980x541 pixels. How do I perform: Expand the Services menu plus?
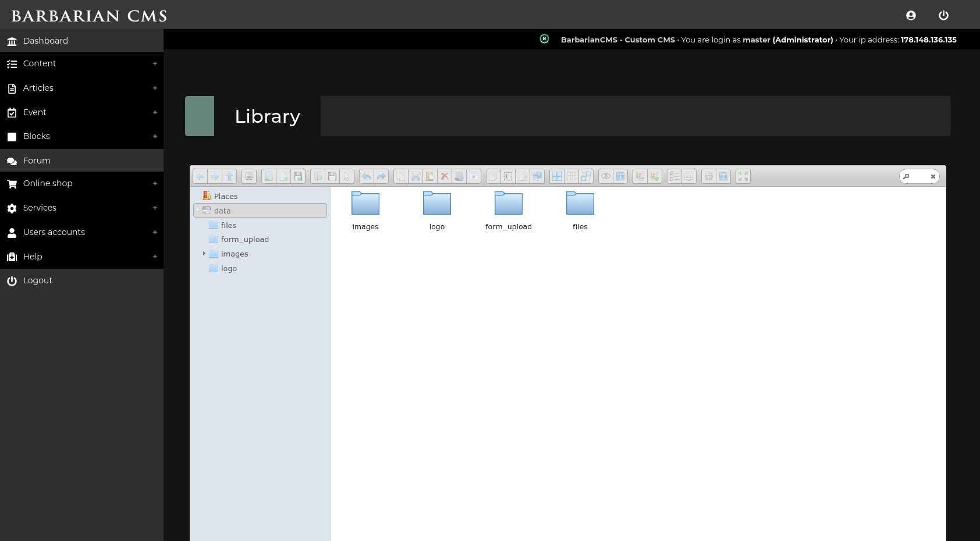point(155,208)
